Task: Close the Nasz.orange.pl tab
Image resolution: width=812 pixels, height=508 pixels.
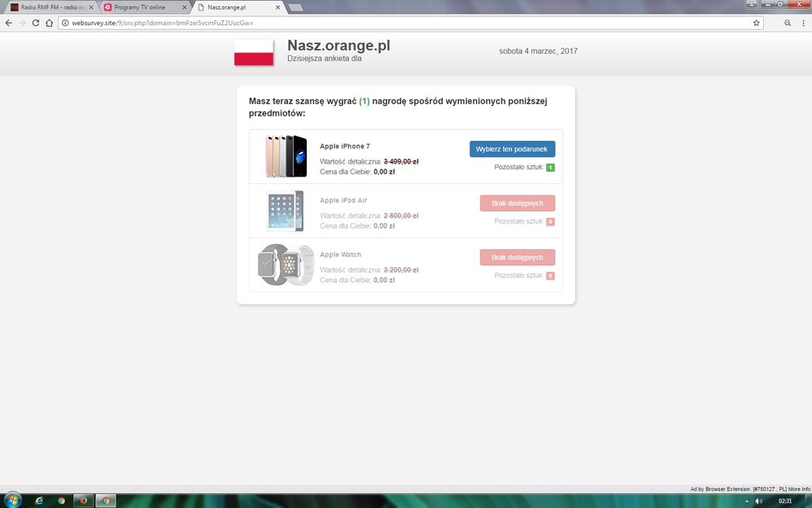Action: 278,7
